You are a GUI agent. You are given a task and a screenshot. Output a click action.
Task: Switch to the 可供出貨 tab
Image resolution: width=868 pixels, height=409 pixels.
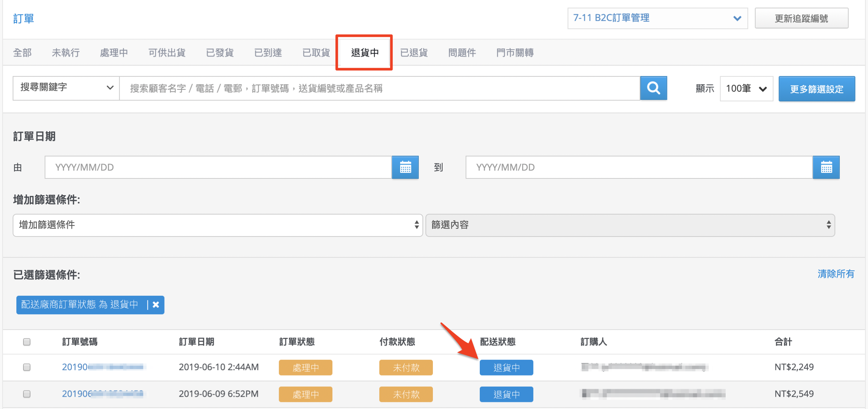167,53
